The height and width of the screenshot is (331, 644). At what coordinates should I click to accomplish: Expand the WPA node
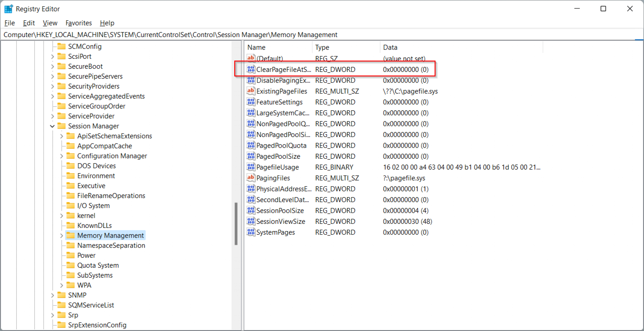point(62,285)
